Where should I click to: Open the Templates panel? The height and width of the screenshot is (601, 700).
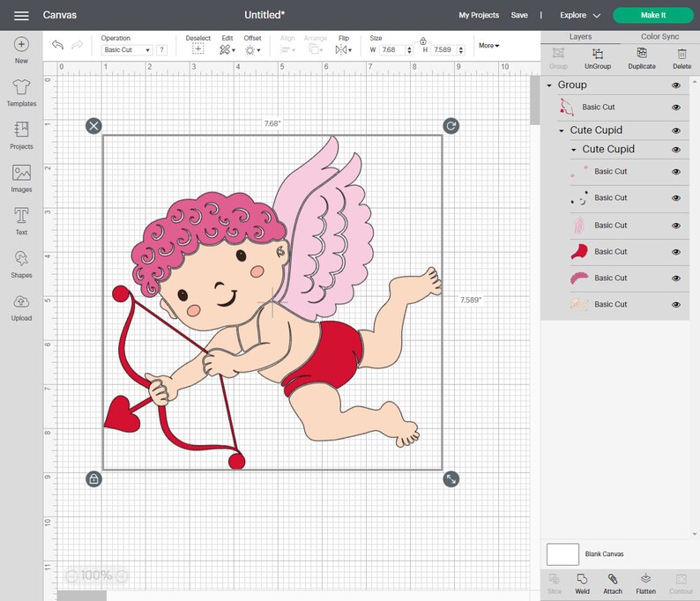point(21,93)
